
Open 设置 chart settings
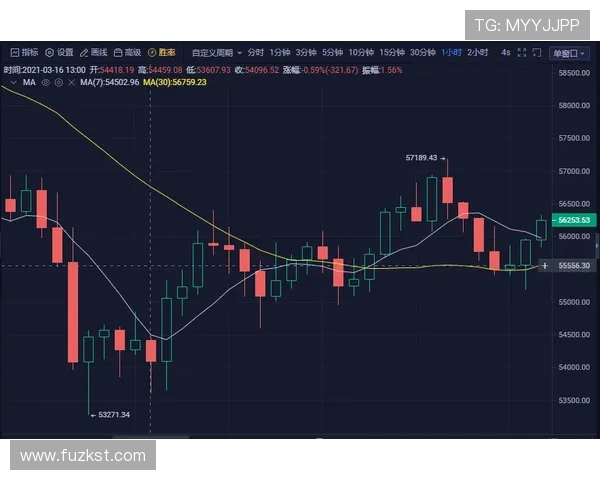click(59, 52)
